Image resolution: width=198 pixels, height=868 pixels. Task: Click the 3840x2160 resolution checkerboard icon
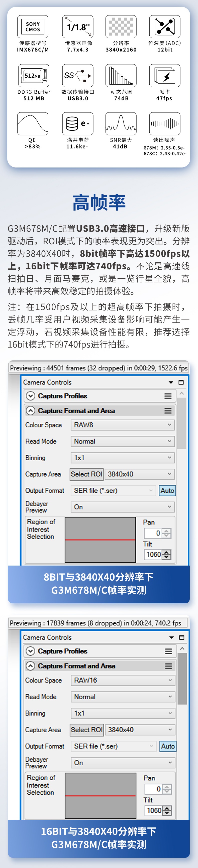[x=121, y=27]
